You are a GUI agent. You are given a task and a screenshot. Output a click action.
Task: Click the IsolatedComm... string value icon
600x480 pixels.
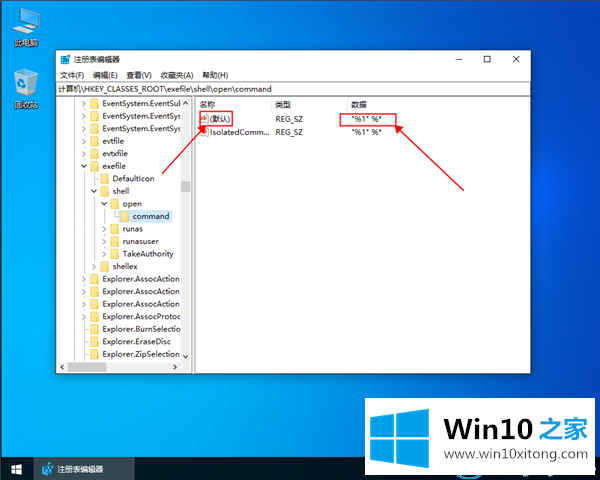204,132
